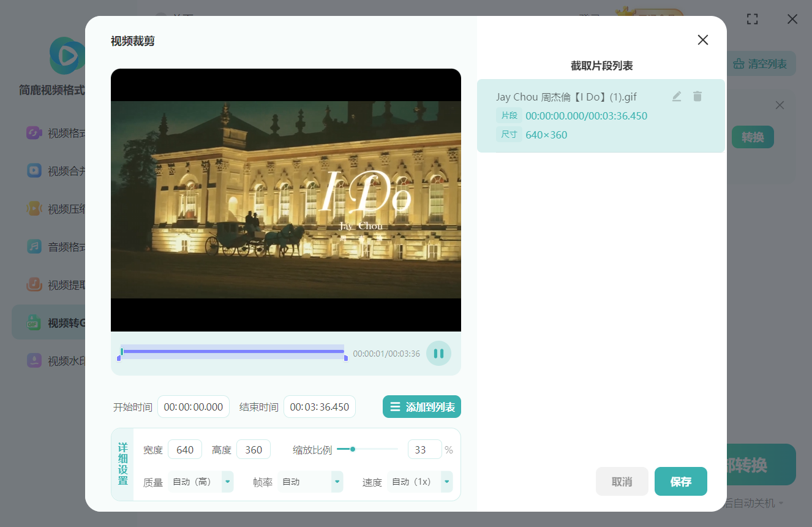Open 视频格式 in the main window sidebar

[x=56, y=133]
